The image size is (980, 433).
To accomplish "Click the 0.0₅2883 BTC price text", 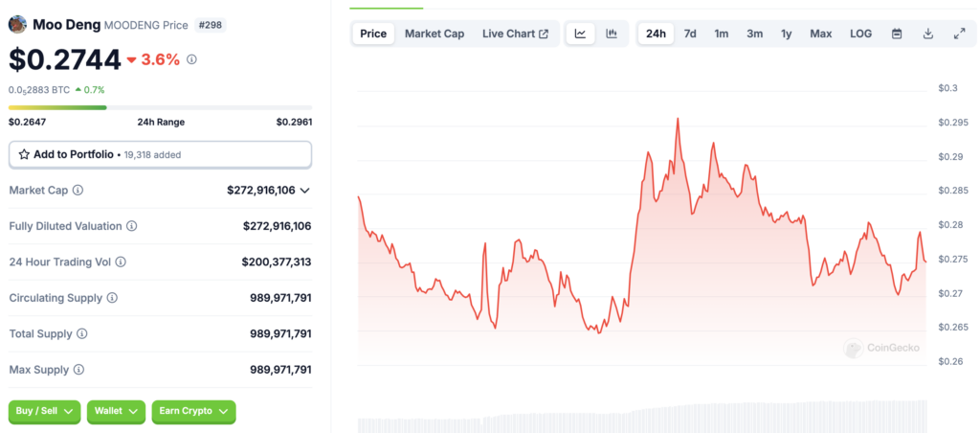I will point(38,90).
